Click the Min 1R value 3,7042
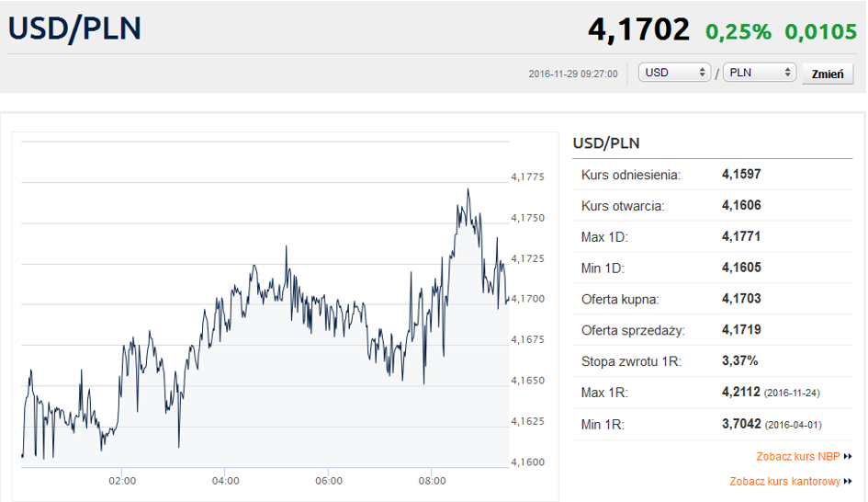The width and height of the screenshot is (868, 502). click(x=741, y=424)
